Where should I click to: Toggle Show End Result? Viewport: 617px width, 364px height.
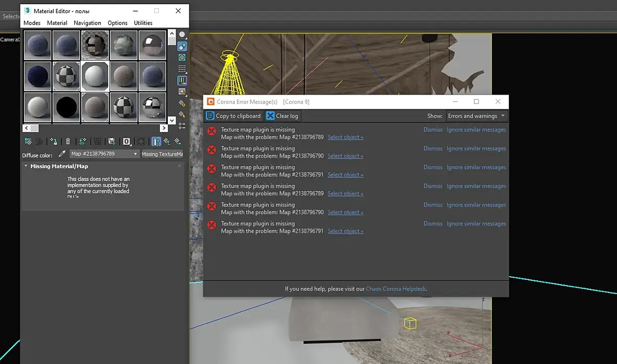coord(156,142)
